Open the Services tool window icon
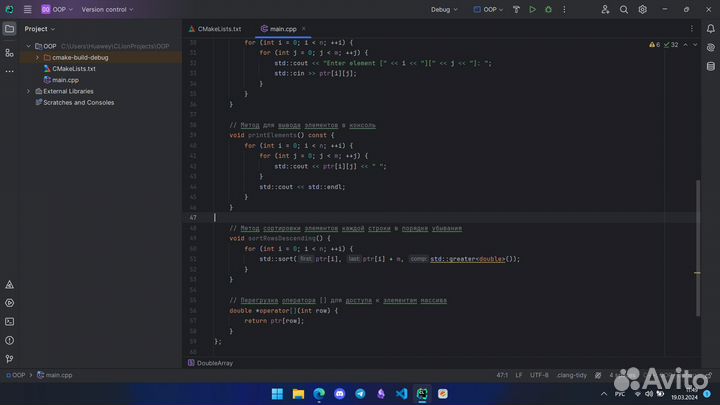The image size is (720, 405). (9, 303)
